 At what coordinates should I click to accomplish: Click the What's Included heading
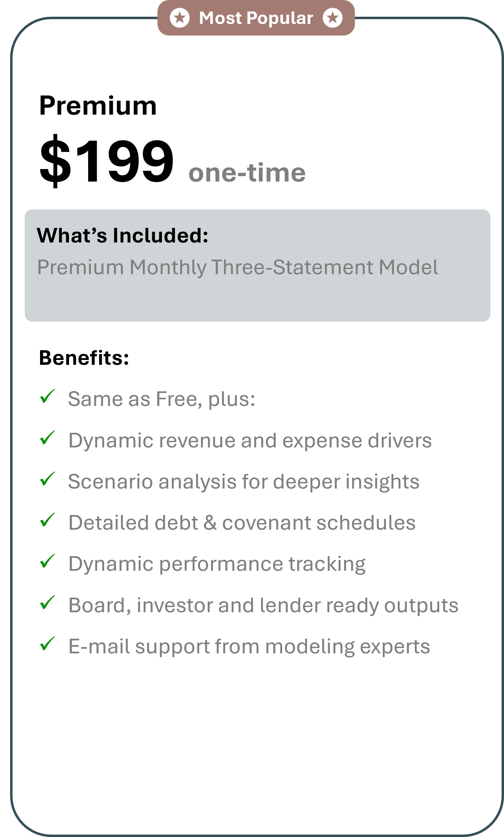[x=123, y=236]
